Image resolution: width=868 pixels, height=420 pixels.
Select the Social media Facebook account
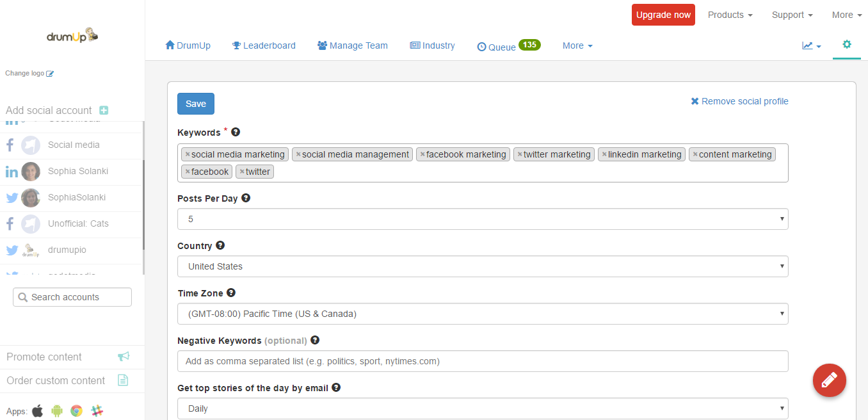[x=72, y=145]
